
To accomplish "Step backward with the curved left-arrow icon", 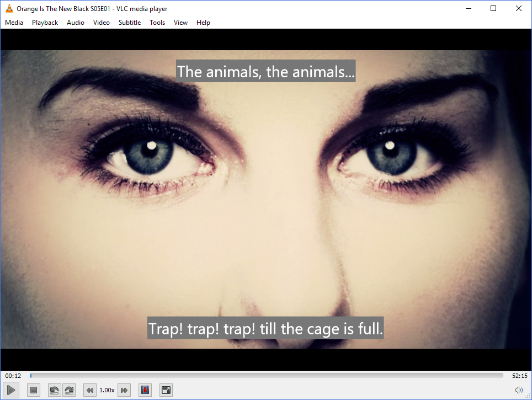I will pyautogui.click(x=54, y=390).
